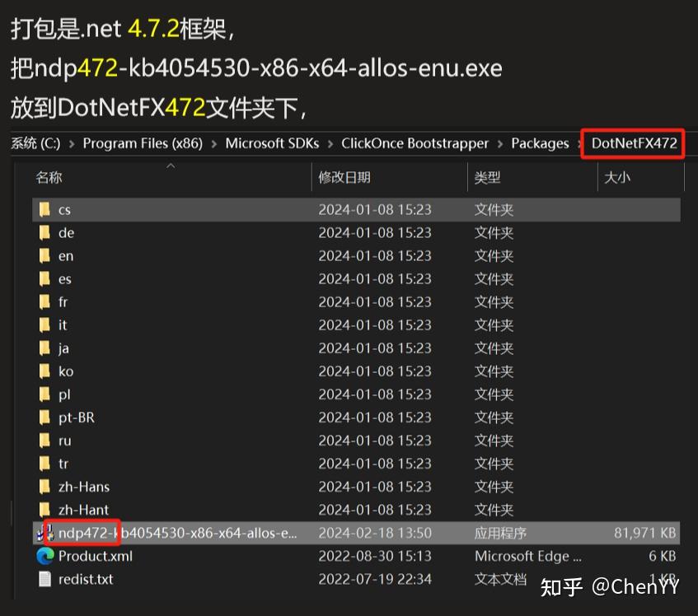Screen dimensions: 698x616
Task: Select the highlighted ndp472 file row
Action: coord(247,533)
